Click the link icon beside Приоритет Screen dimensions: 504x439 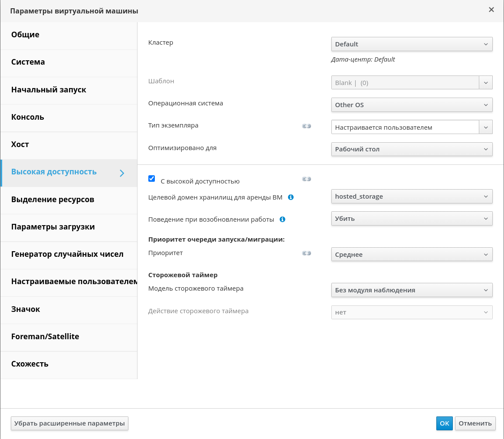[307, 253]
